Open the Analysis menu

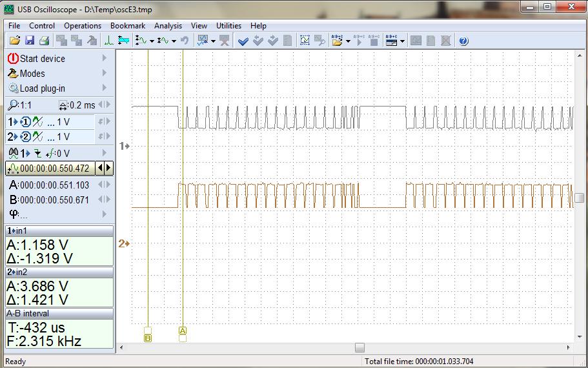click(x=168, y=26)
